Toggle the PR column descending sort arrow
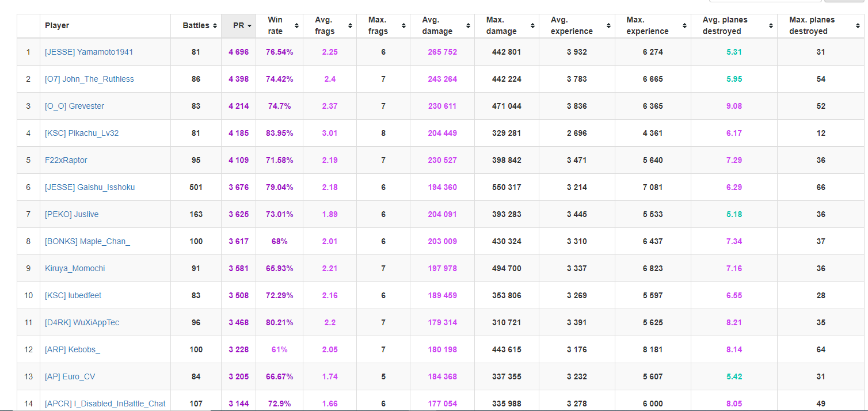 tap(249, 26)
